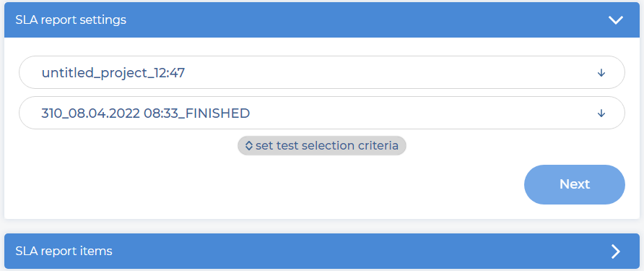
Task: Click the chevron-right icon on SLA report items
Action: (x=616, y=251)
